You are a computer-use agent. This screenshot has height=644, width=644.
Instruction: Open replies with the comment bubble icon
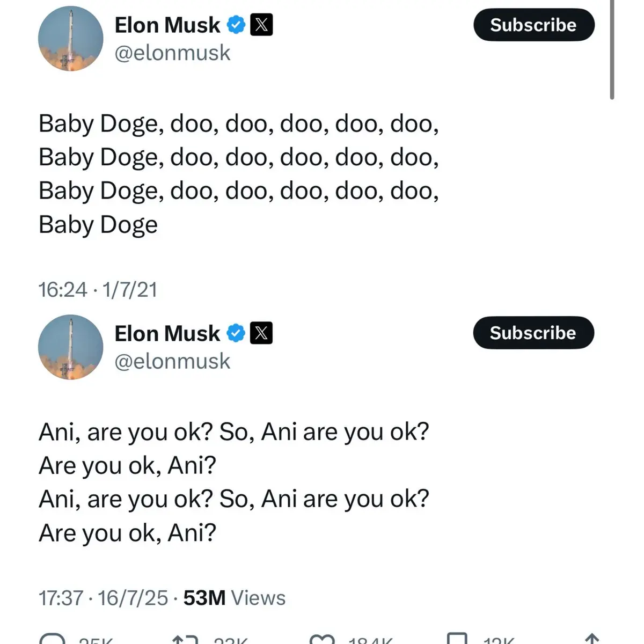tap(53, 639)
